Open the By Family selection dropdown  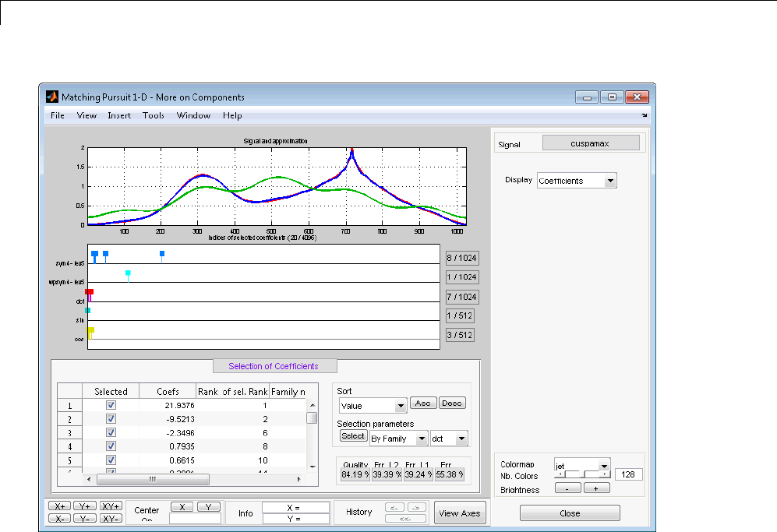(398, 439)
